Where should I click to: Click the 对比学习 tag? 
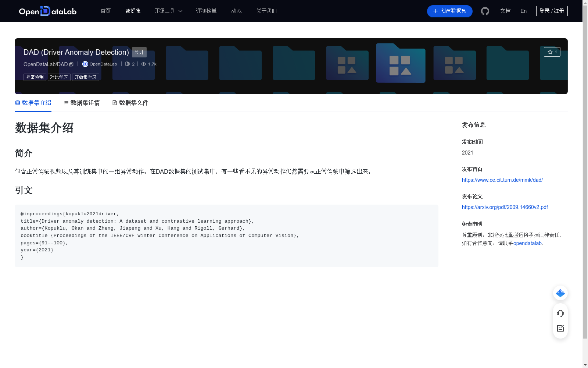point(59,77)
